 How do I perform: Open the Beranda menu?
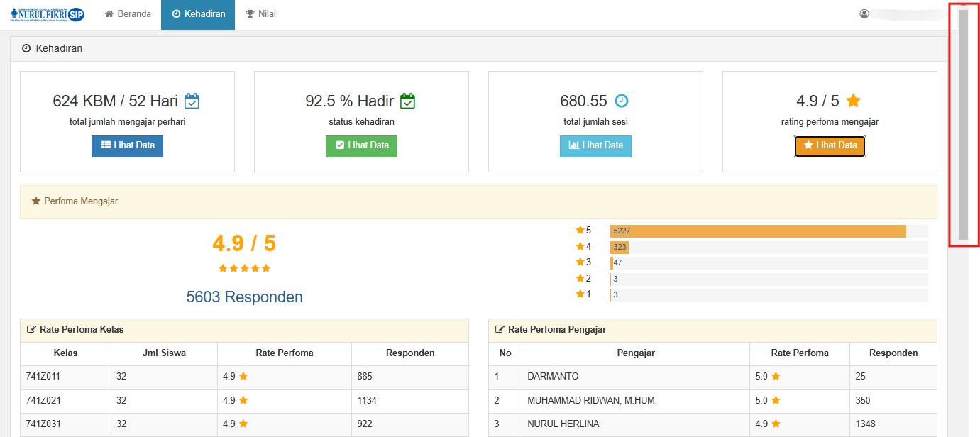(x=128, y=14)
